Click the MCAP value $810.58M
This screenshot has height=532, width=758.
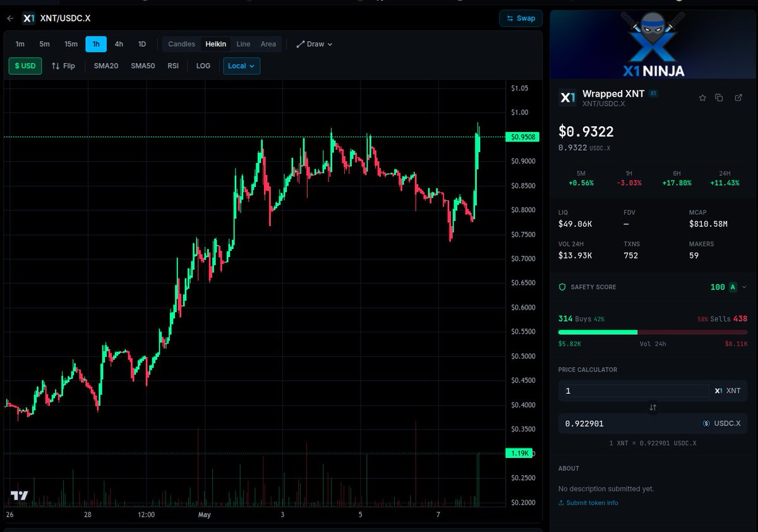[708, 224]
